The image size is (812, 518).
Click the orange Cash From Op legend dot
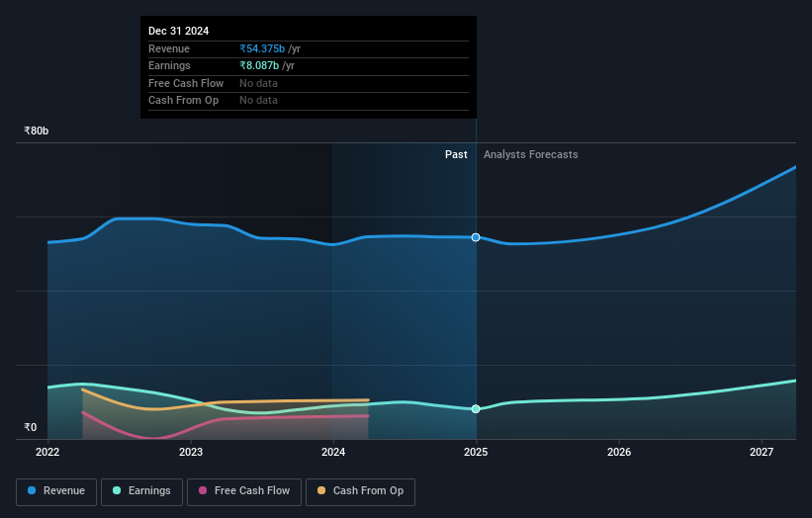(321, 490)
